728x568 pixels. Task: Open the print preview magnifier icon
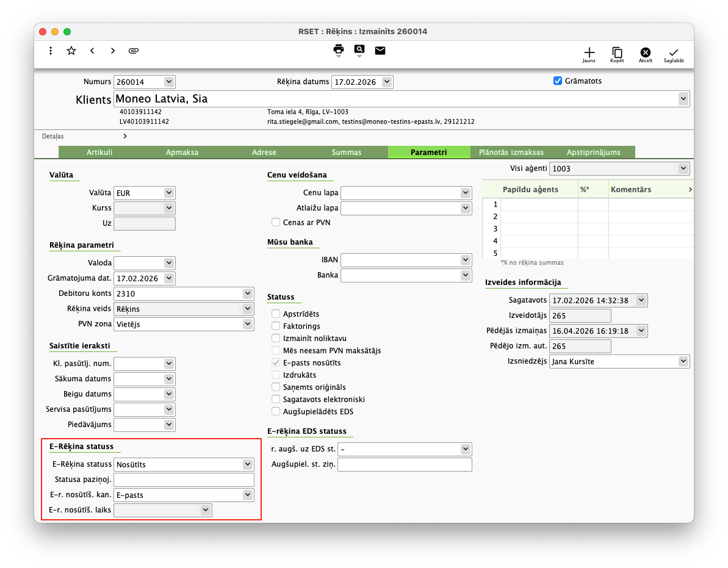(359, 49)
